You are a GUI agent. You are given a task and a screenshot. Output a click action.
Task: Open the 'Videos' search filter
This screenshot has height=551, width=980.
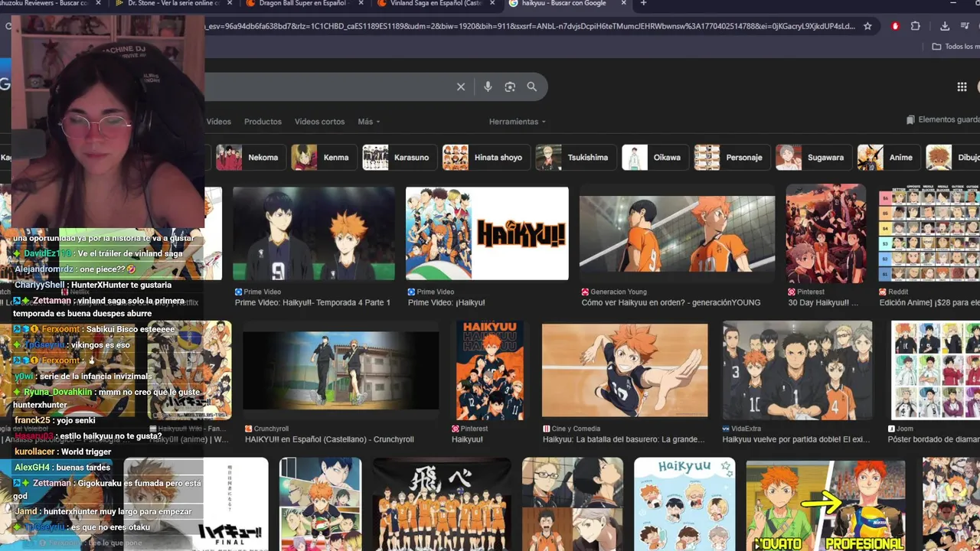click(x=218, y=122)
